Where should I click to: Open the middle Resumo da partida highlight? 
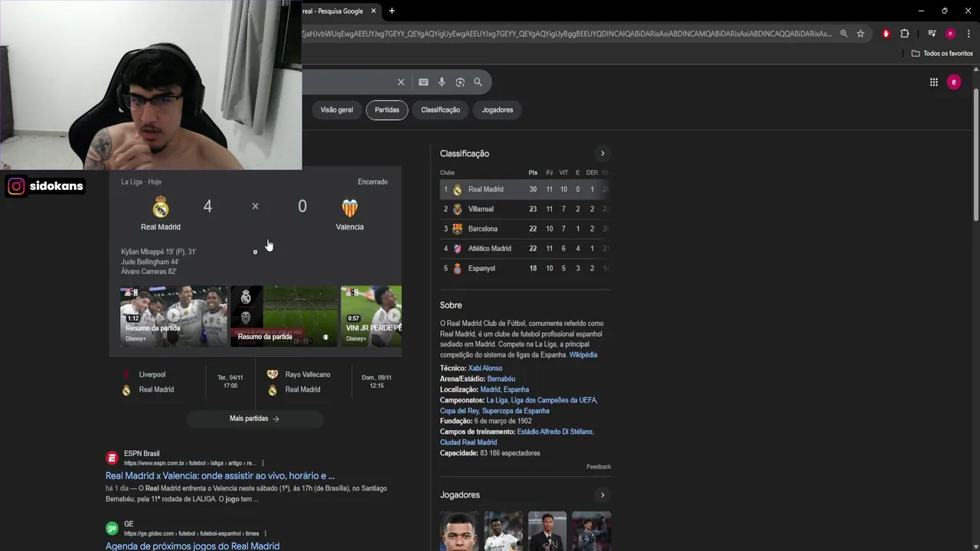click(284, 316)
